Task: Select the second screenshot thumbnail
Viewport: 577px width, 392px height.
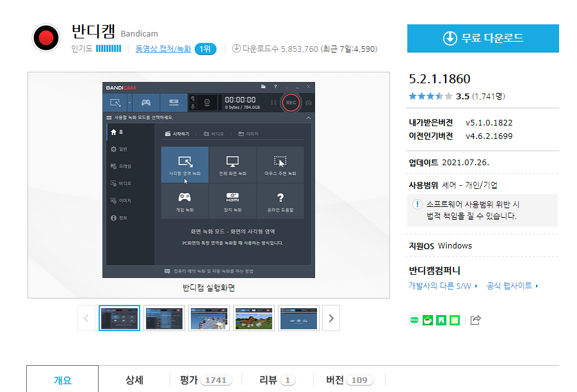Action: tap(164, 318)
